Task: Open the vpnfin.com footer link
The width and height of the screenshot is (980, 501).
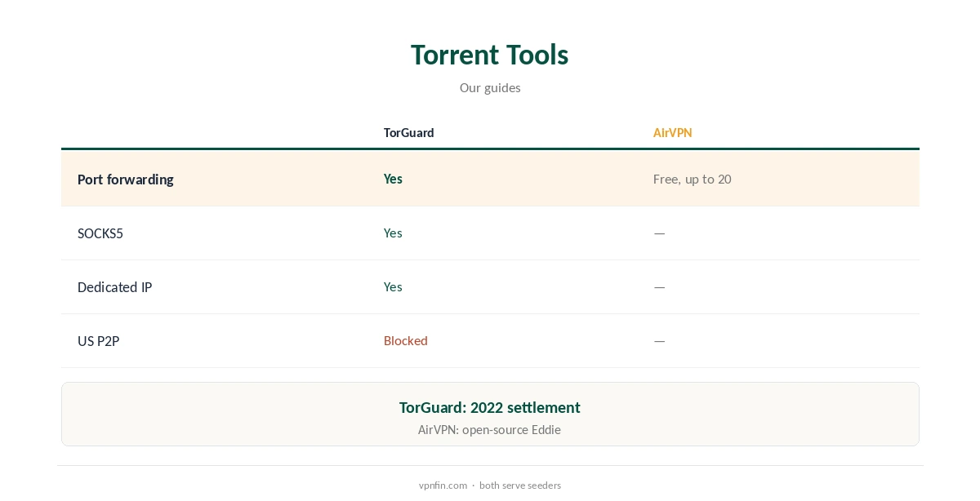Action: 443,485
